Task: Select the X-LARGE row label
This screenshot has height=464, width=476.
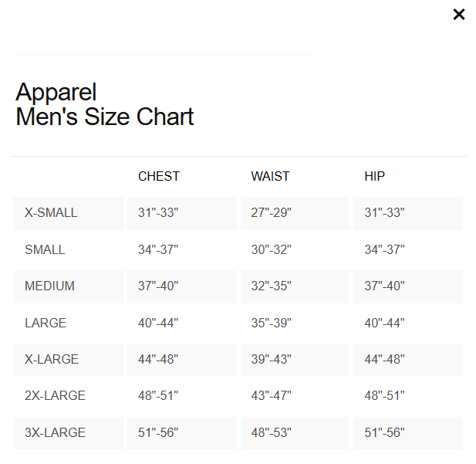Action: point(52,359)
